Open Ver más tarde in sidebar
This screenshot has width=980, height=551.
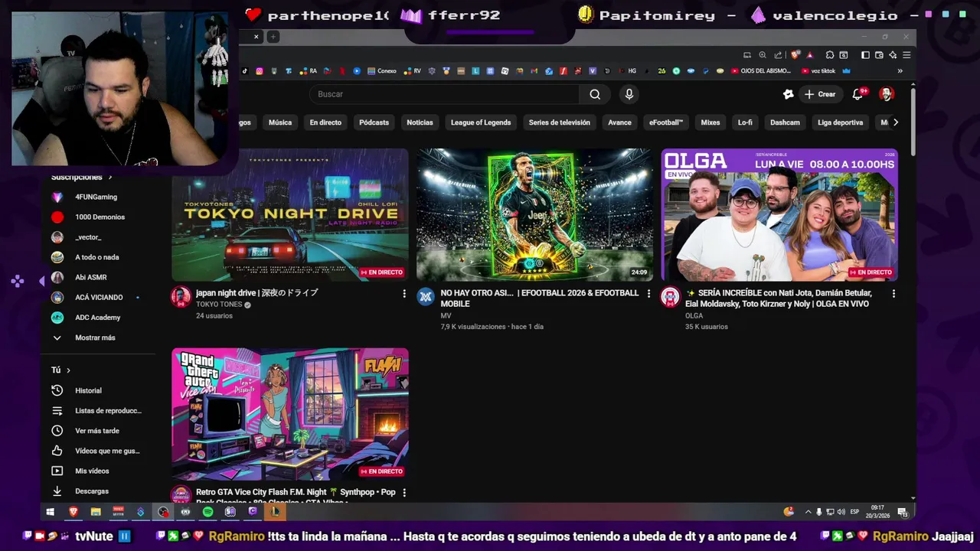point(97,431)
